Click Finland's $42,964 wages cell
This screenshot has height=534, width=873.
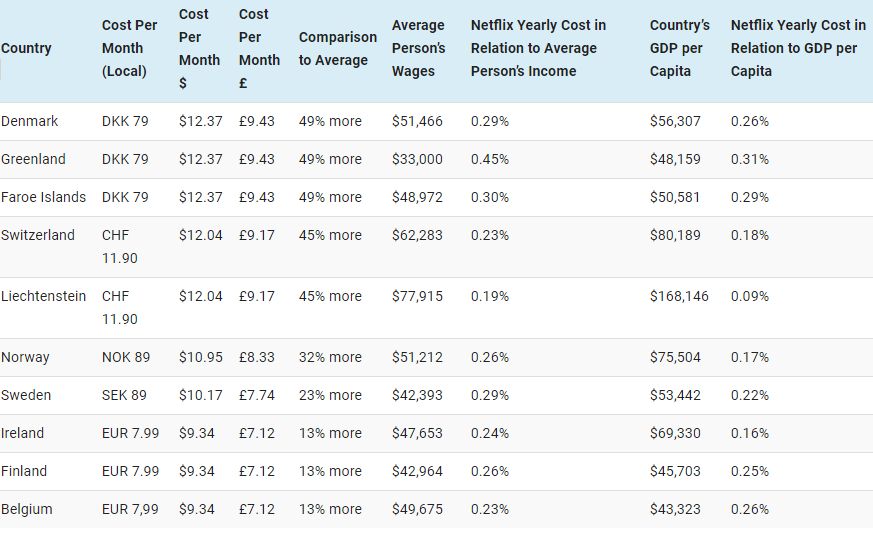coord(417,471)
